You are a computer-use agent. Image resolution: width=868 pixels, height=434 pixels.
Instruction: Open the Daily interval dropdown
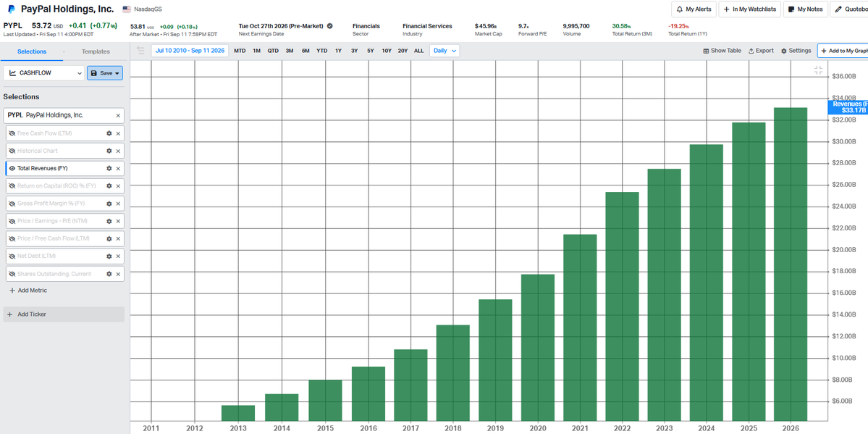444,51
